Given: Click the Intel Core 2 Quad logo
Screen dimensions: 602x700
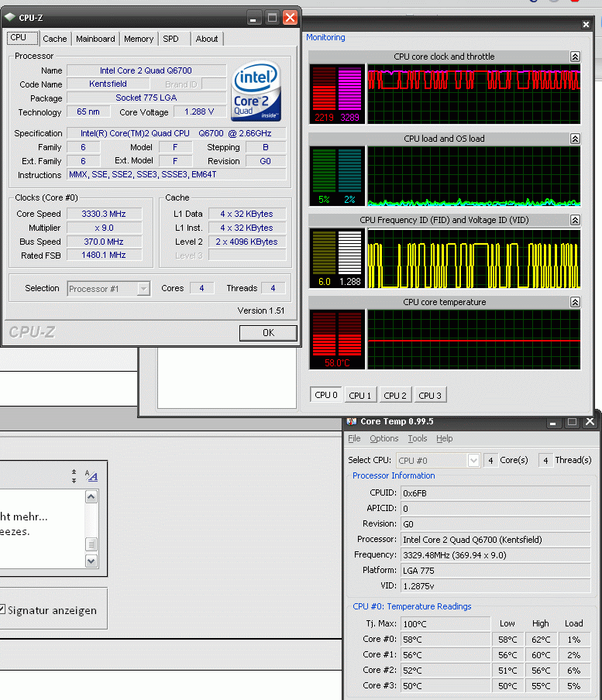Looking at the screenshot, I should 256,91.
